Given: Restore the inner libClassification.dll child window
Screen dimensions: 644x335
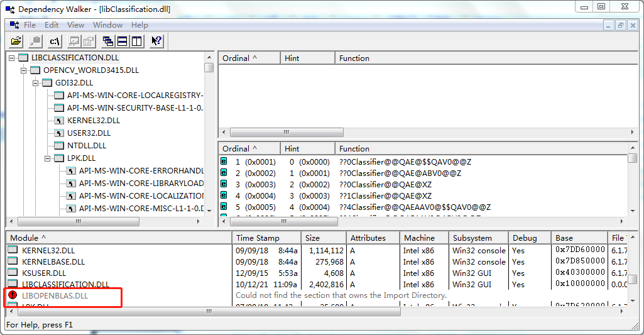Looking at the screenshot, I should point(621,25).
